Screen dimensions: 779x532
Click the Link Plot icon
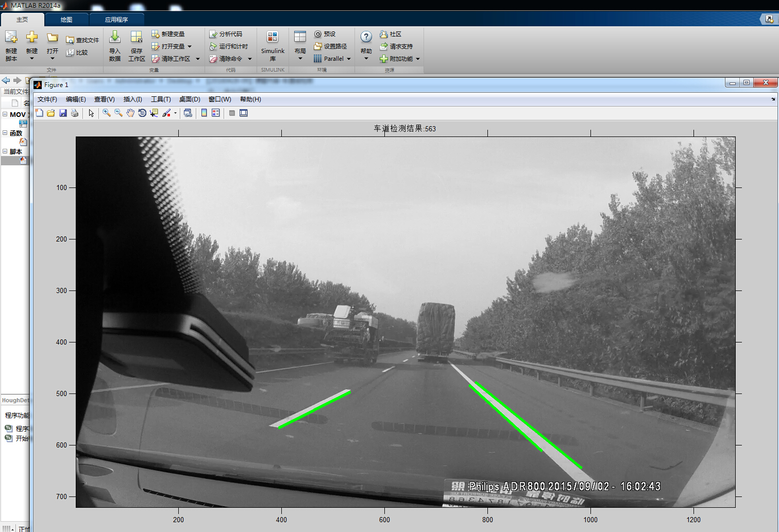coord(188,113)
